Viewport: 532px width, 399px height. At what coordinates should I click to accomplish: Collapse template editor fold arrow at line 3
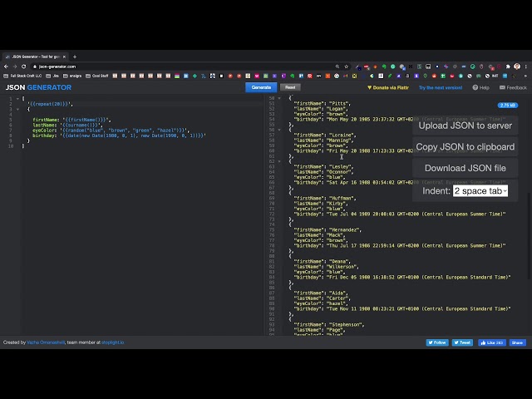pyautogui.click(x=17, y=109)
